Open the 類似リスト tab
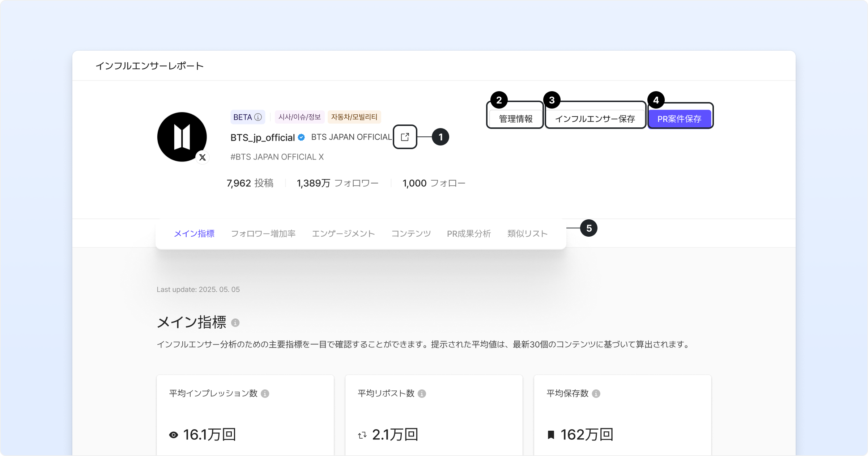The width and height of the screenshot is (868, 456). pos(527,234)
